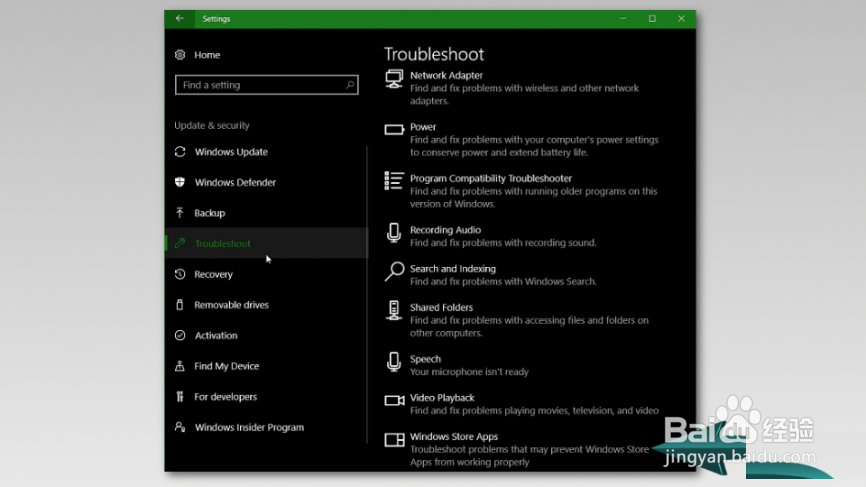Click the Network Adapter monitor icon
The height and width of the screenshot is (487, 866).
tap(394, 79)
